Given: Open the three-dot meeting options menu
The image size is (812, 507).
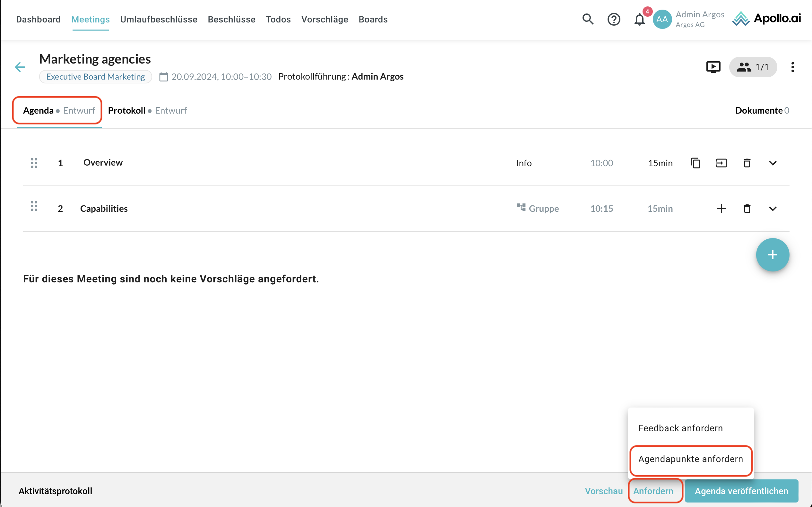Looking at the screenshot, I should click(x=792, y=67).
